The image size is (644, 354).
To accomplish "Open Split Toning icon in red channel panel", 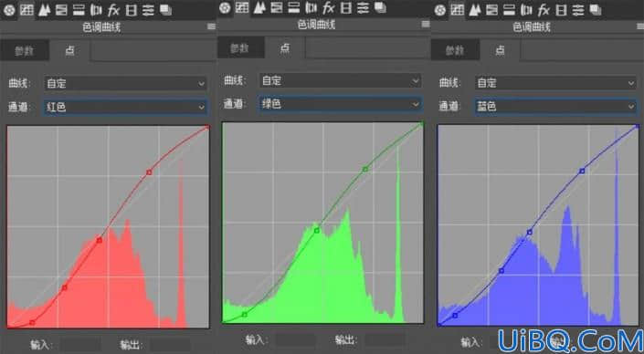I will tap(79, 10).
